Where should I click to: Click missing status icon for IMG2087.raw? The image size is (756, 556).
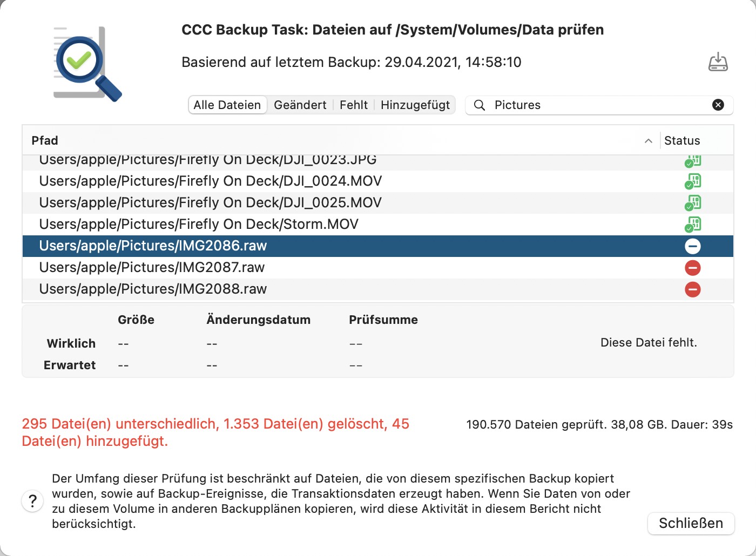click(x=693, y=268)
